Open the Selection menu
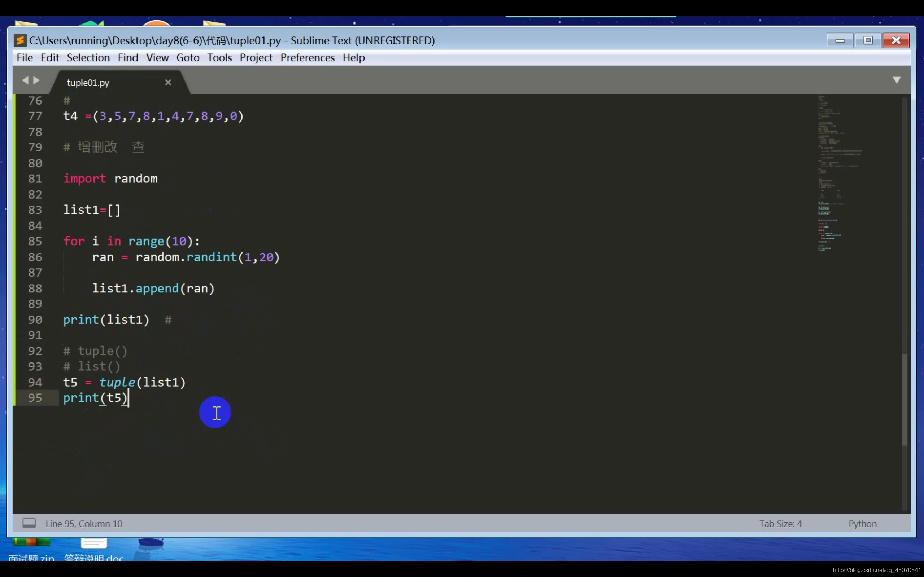The image size is (924, 577). [x=88, y=58]
